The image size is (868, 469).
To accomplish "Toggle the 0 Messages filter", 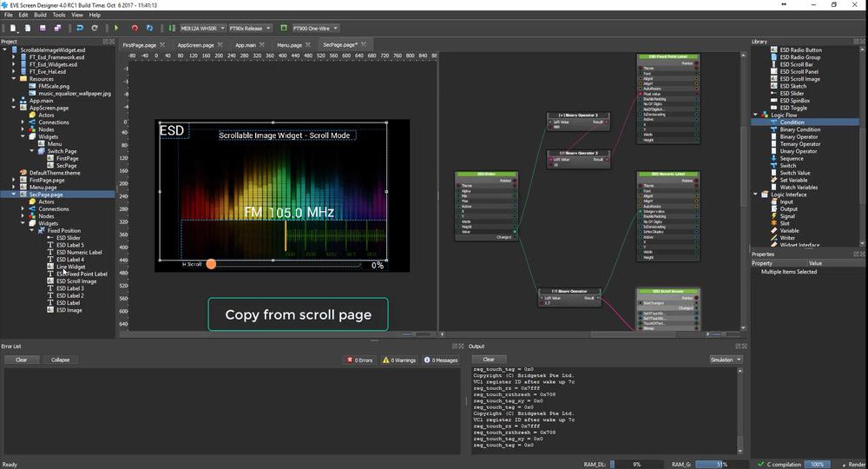I will [441, 360].
